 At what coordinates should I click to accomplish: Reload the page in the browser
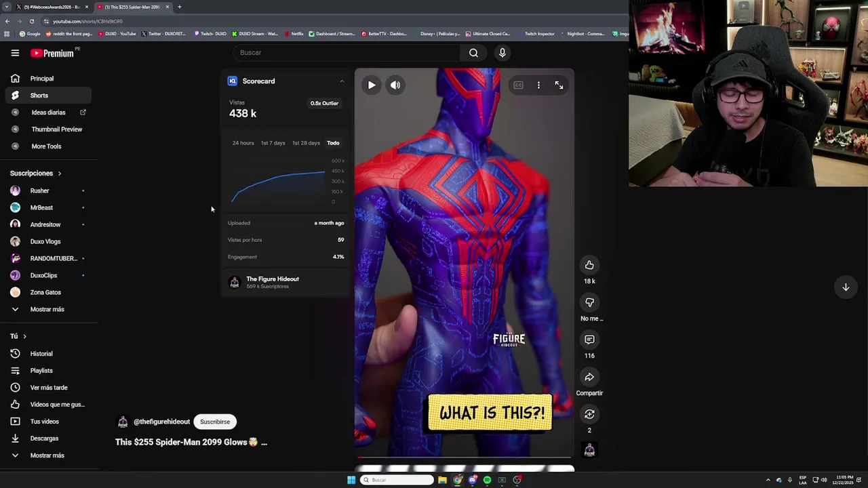click(x=31, y=21)
